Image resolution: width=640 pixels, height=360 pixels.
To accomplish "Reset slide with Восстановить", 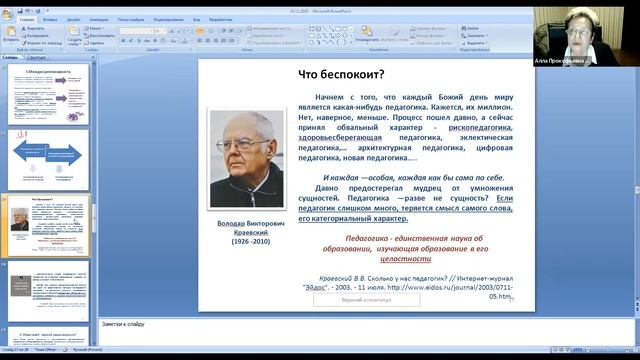I will [99, 36].
